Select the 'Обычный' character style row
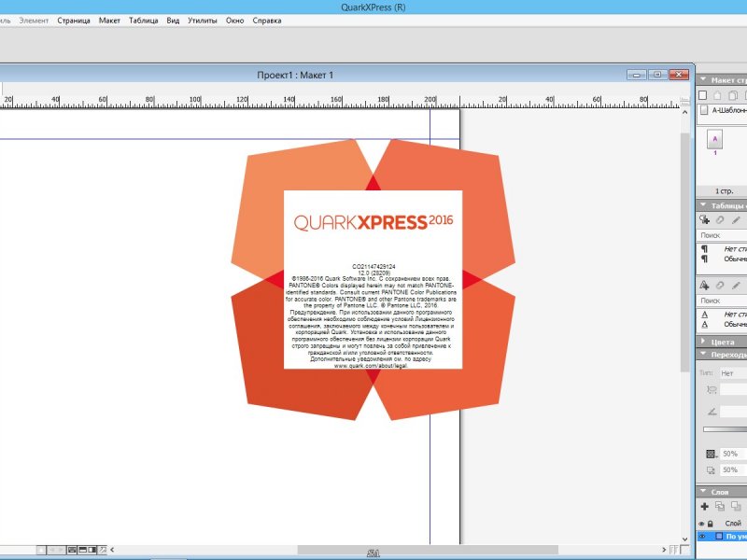Image resolution: width=747 pixels, height=560 pixels. pos(722,324)
